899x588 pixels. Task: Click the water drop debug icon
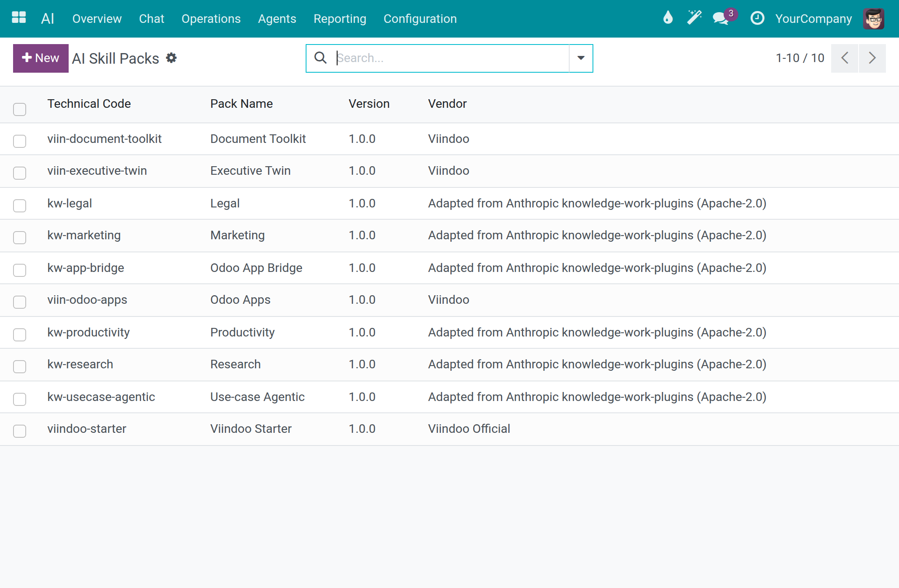tap(668, 18)
